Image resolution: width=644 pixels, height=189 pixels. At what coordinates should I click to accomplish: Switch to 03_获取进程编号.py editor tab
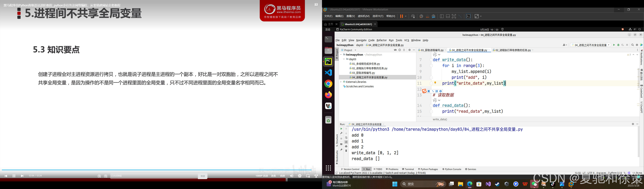tap(432, 50)
